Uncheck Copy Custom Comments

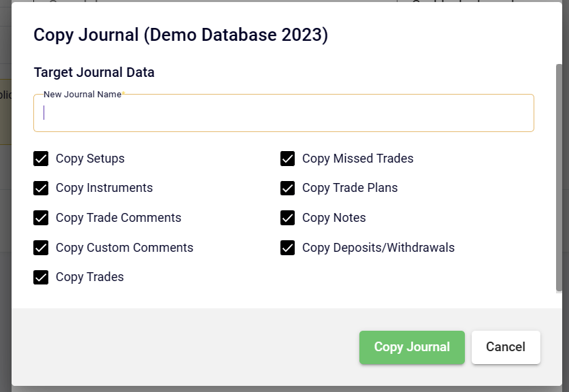coord(41,248)
